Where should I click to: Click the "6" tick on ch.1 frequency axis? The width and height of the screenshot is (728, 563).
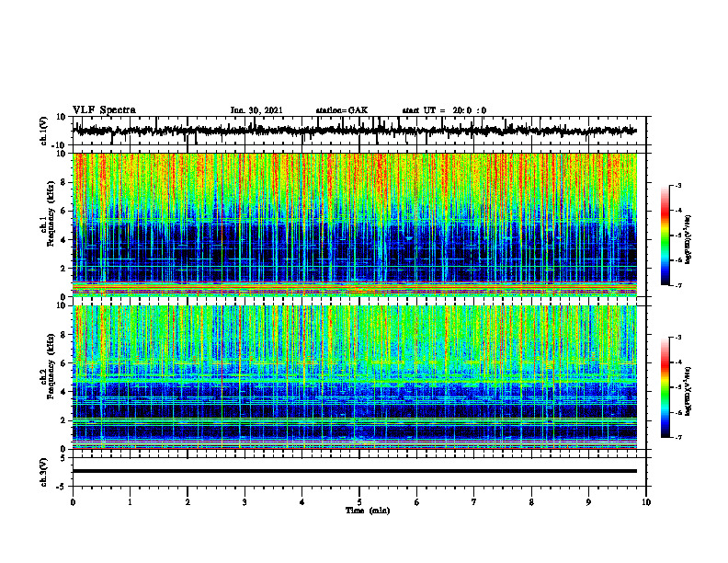(64, 211)
